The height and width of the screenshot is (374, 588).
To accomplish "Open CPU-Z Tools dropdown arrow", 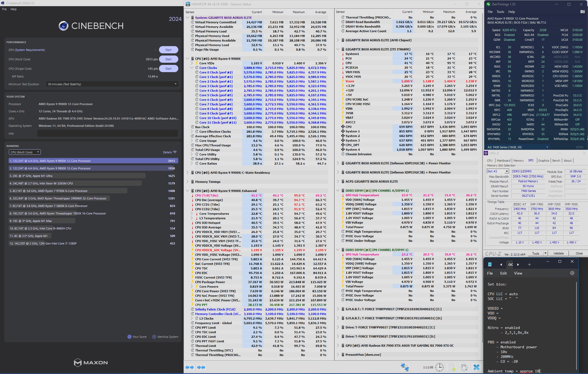I will (x=545, y=253).
